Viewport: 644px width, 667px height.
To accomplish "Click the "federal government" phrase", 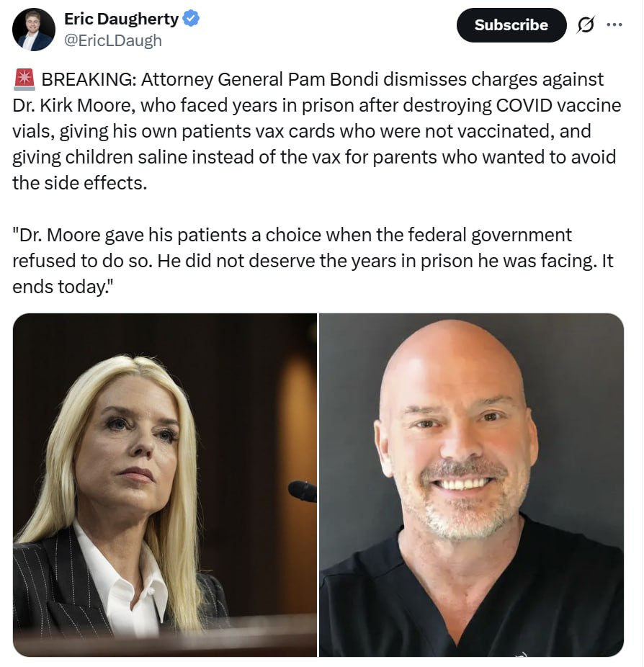I will pos(490,235).
